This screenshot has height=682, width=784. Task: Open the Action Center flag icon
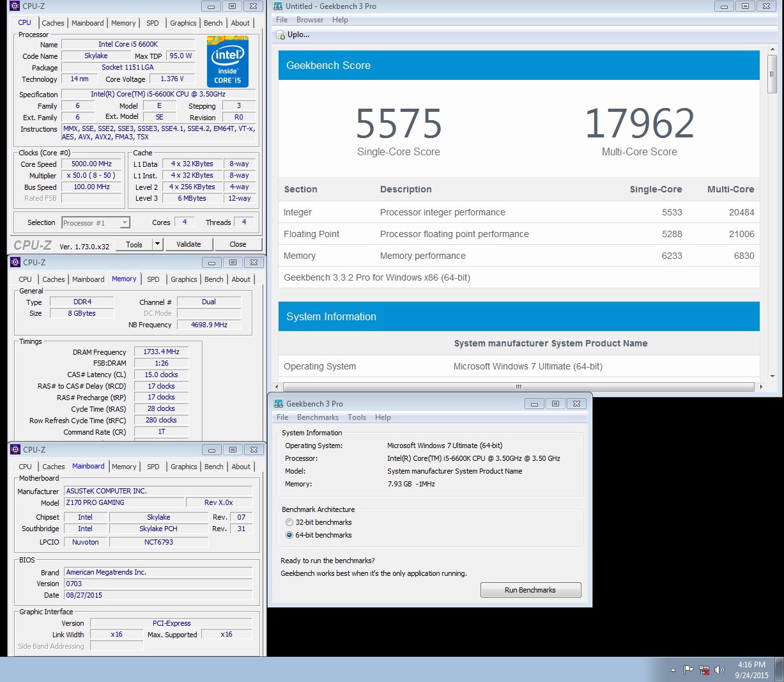(688, 670)
